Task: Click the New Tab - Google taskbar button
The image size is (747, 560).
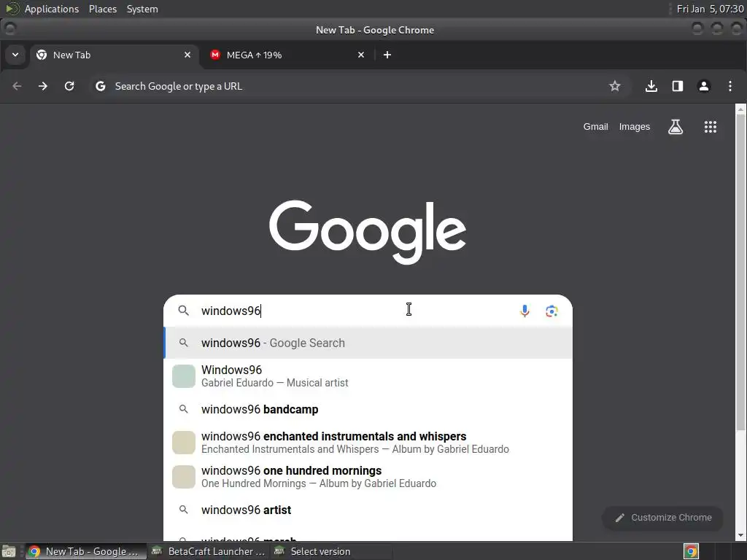Action: tap(85, 551)
